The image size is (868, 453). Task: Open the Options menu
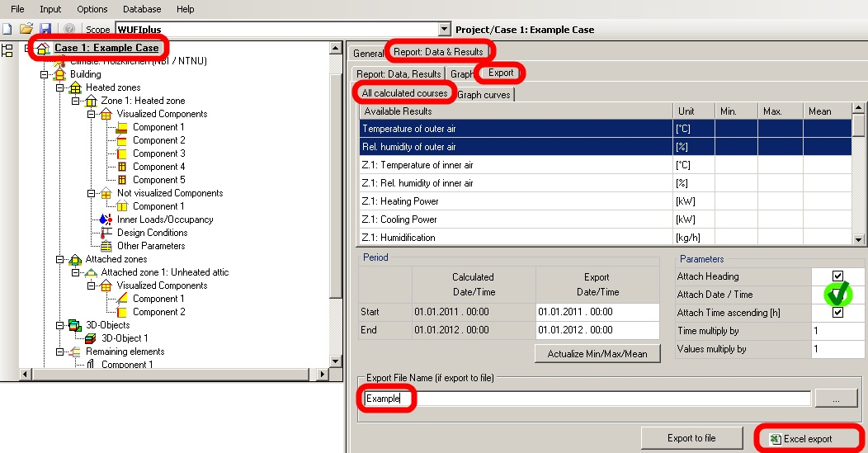tap(92, 9)
